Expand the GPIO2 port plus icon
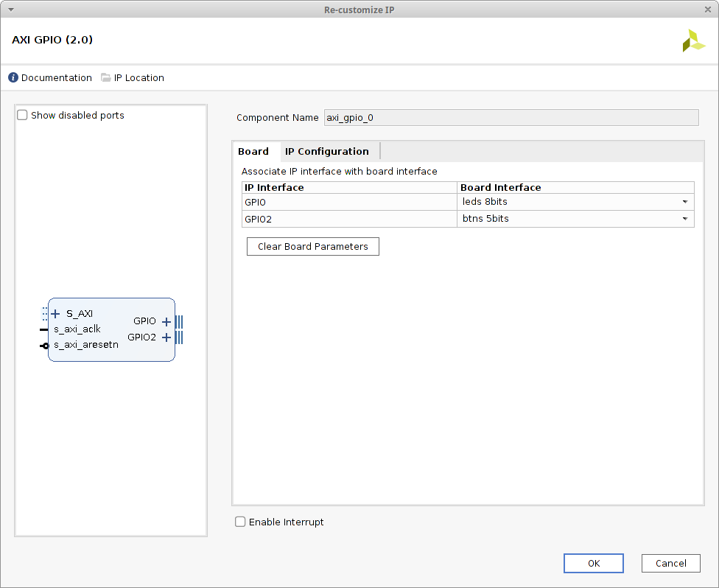 click(x=166, y=337)
